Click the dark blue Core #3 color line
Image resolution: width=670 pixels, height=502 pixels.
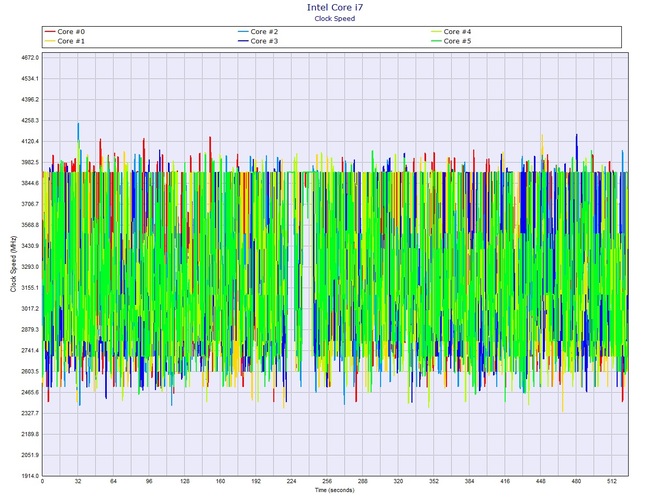[x=243, y=41]
